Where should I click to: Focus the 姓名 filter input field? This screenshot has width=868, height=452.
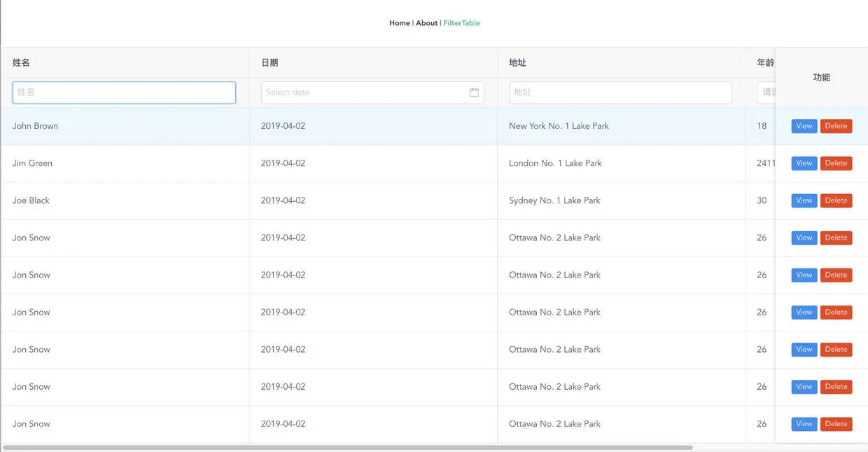124,93
